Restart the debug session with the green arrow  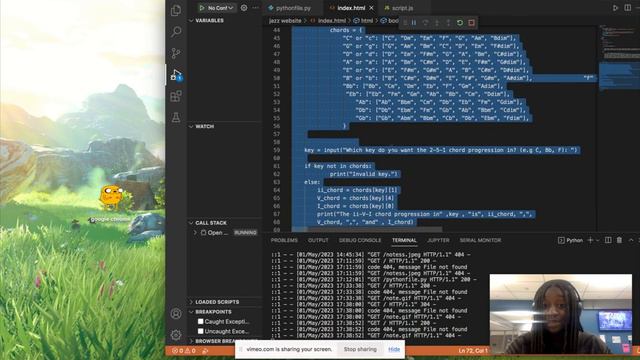pos(460,23)
